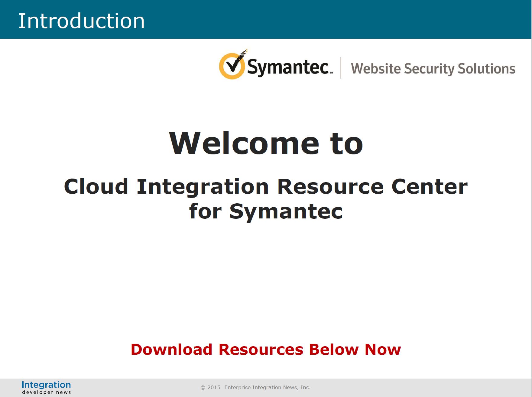The width and height of the screenshot is (532, 397).
Task: Click 'Cloud Integration Resource Center' heading
Action: pyautogui.click(x=266, y=187)
